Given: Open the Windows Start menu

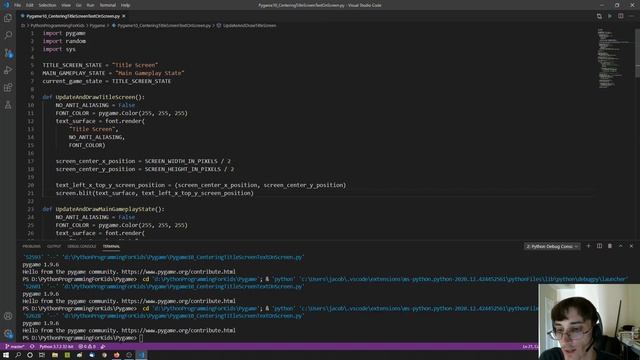Looking at the screenshot, I should [6, 355].
